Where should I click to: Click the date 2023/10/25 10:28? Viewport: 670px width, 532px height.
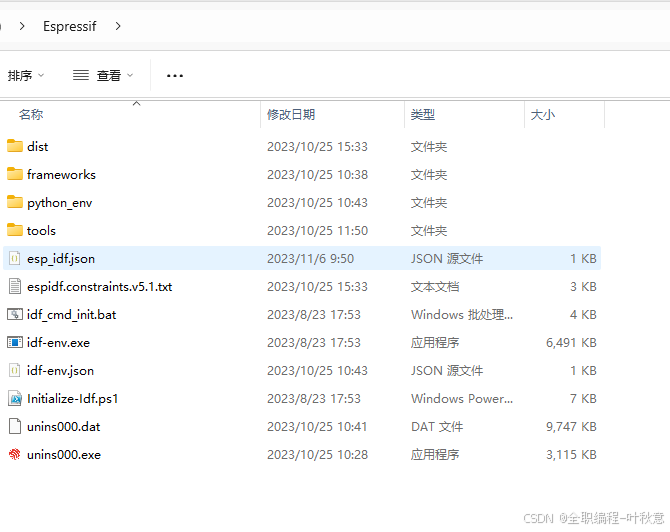[x=317, y=455]
